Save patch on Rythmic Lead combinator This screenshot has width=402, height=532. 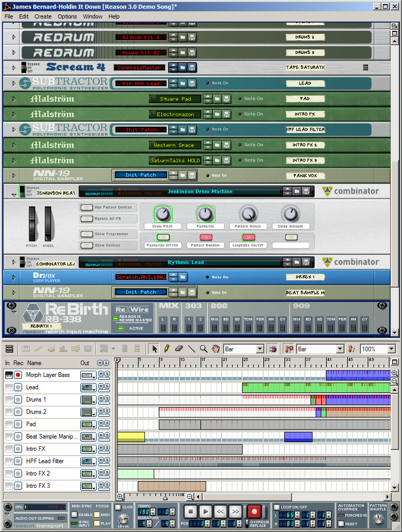[x=306, y=262]
